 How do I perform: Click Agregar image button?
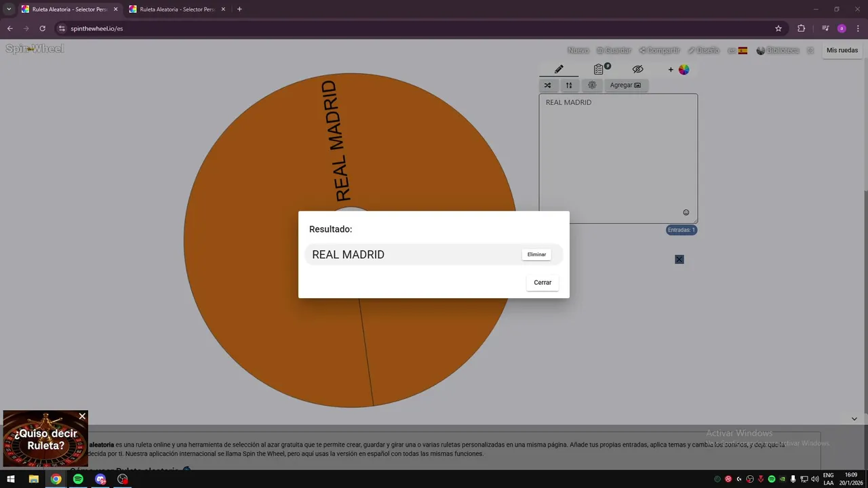625,85
